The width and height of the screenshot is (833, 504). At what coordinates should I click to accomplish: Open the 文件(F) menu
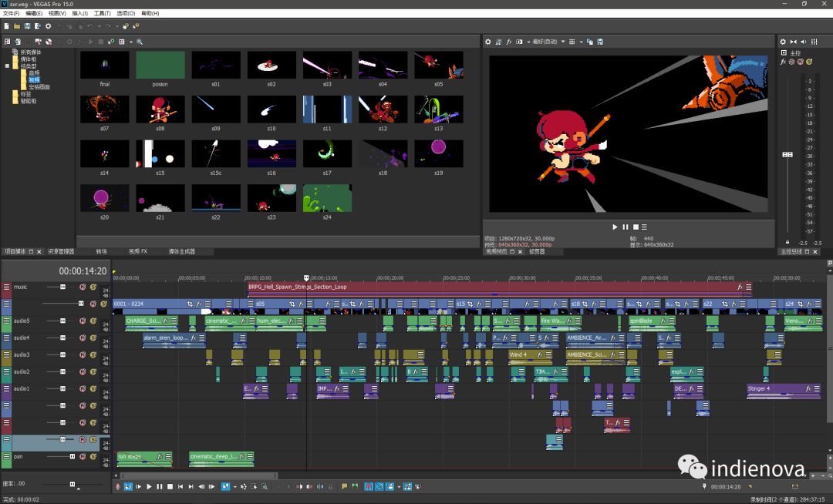pos(11,13)
